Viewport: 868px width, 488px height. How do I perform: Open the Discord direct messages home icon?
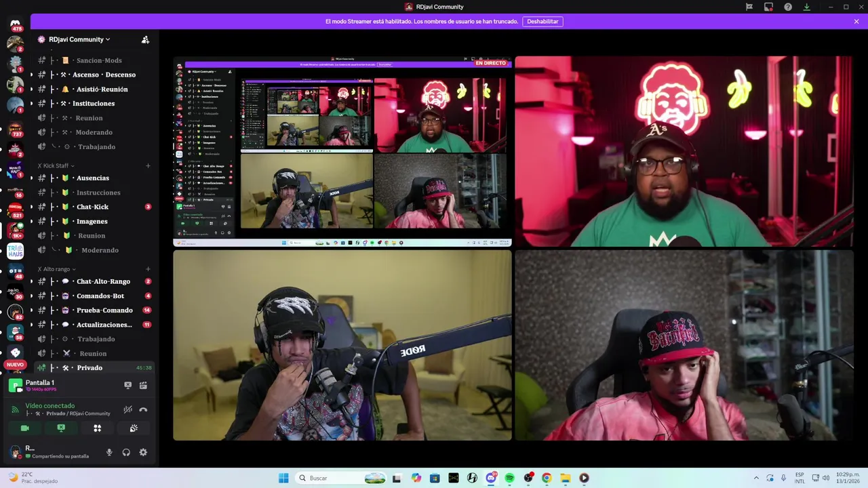point(15,24)
